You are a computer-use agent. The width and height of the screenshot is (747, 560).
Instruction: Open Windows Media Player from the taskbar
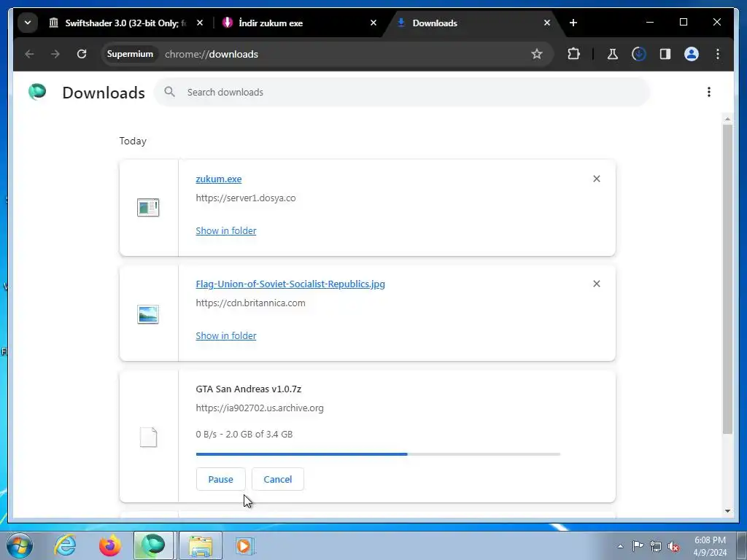(245, 545)
